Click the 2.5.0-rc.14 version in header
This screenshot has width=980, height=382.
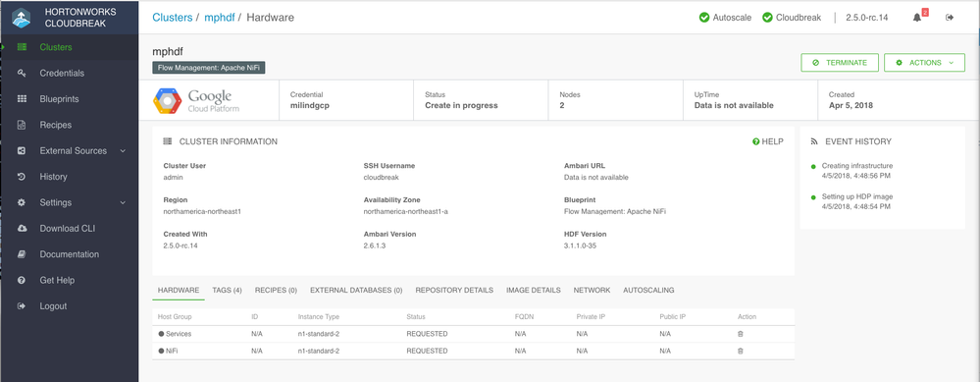[867, 18]
